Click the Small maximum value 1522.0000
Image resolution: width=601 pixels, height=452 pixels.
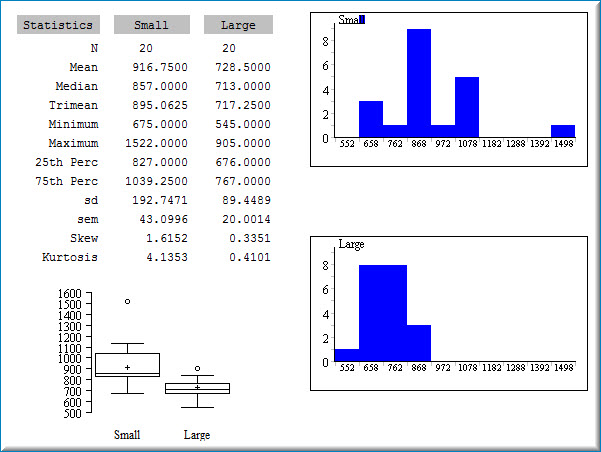157,143
